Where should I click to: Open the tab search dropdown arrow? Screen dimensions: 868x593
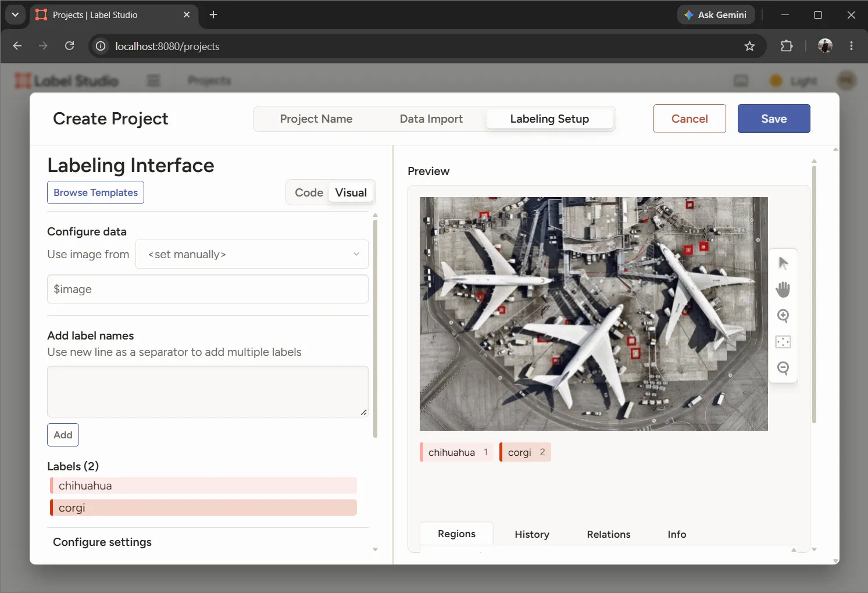click(x=15, y=15)
